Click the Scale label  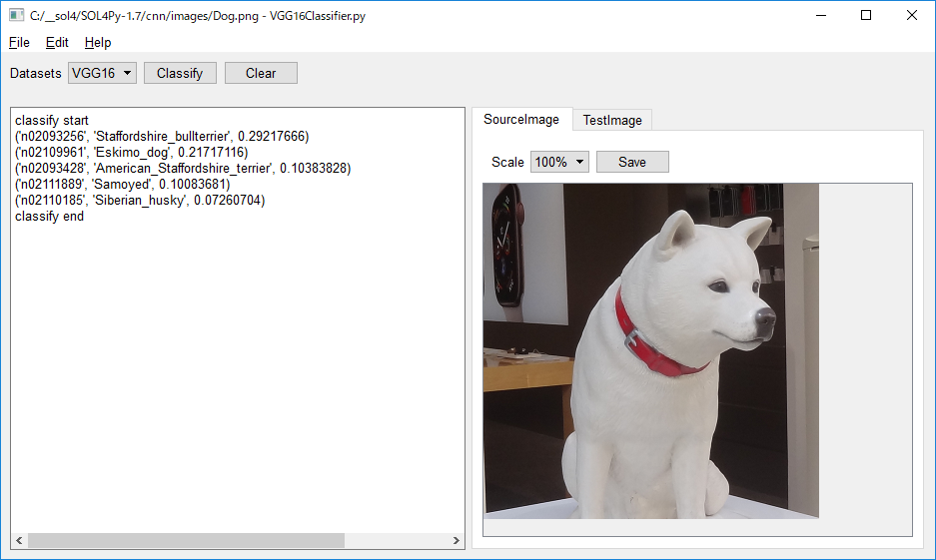click(507, 163)
